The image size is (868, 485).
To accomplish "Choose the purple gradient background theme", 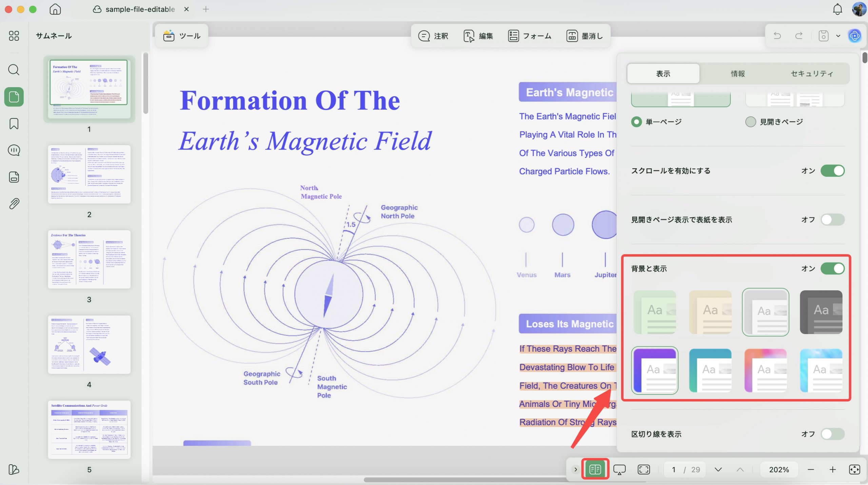I will 655,370.
